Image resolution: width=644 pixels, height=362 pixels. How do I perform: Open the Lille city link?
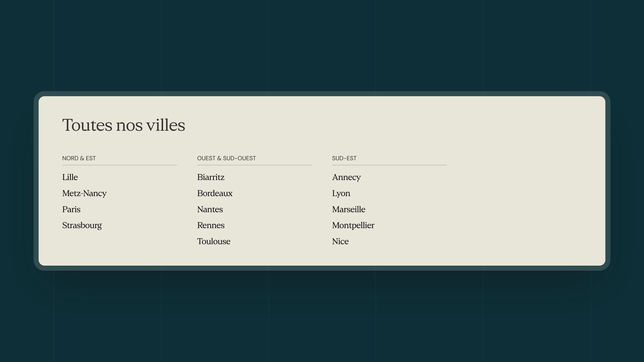tap(70, 177)
